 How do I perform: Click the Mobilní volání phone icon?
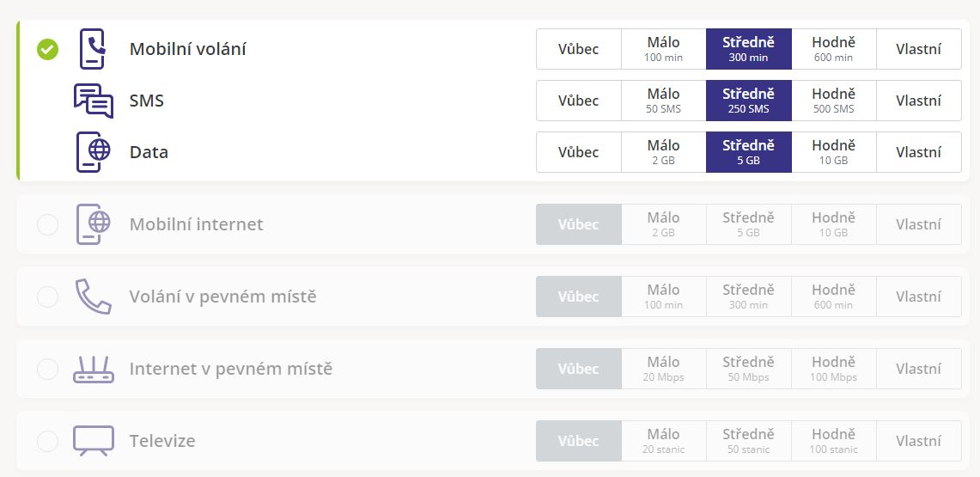(93, 49)
